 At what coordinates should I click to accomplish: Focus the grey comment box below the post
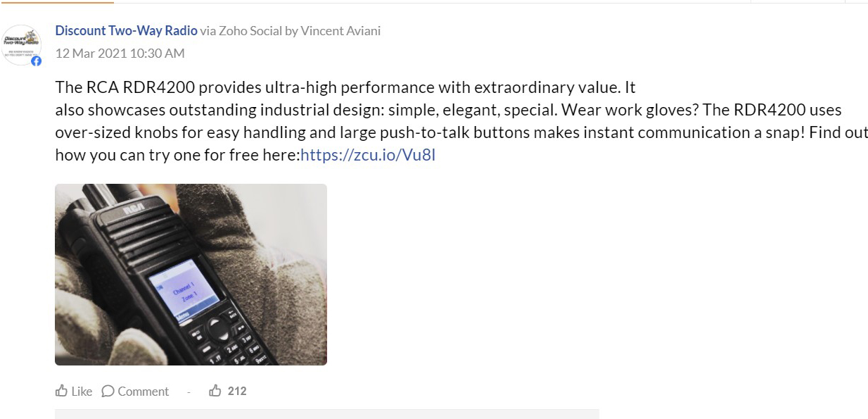(327, 414)
